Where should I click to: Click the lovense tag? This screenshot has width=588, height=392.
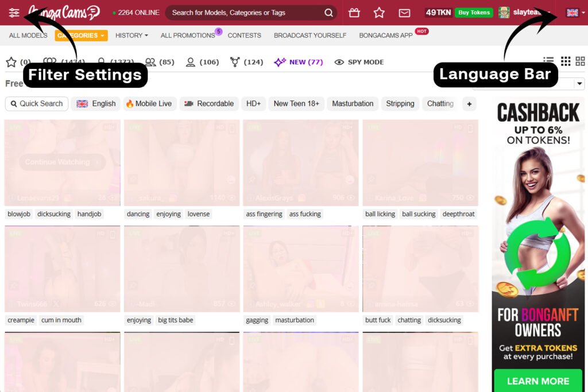click(x=199, y=214)
